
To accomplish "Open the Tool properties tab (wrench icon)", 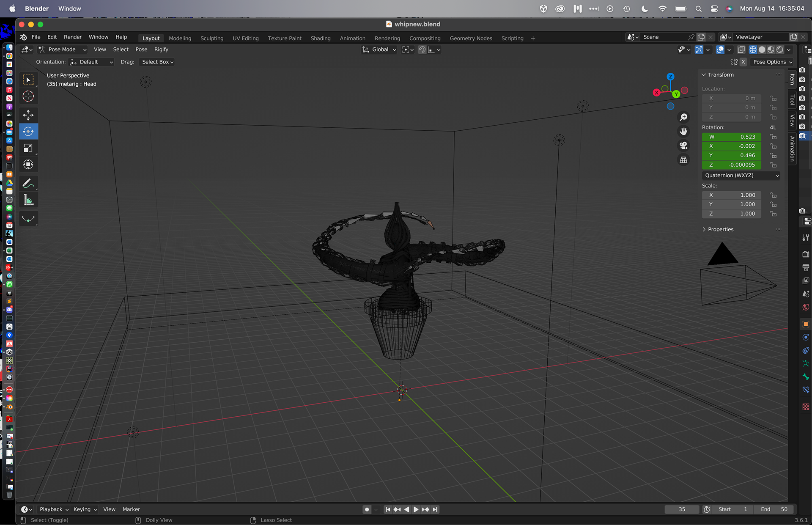I will pyautogui.click(x=806, y=238).
